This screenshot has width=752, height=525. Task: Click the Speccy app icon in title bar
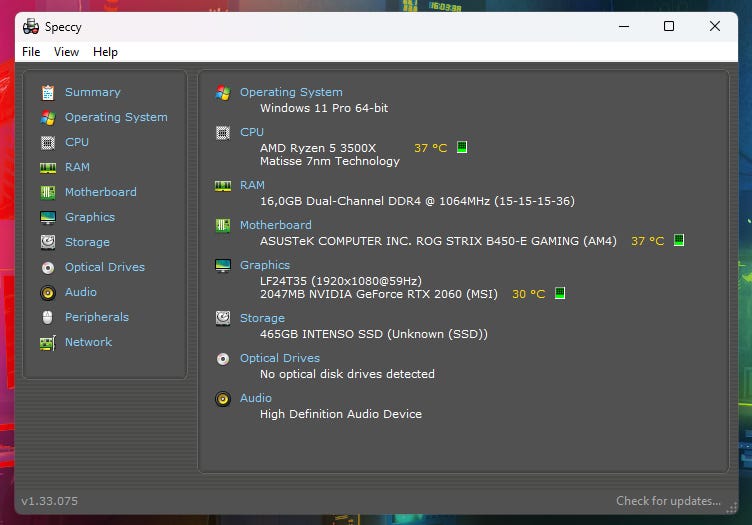[x=31, y=26]
